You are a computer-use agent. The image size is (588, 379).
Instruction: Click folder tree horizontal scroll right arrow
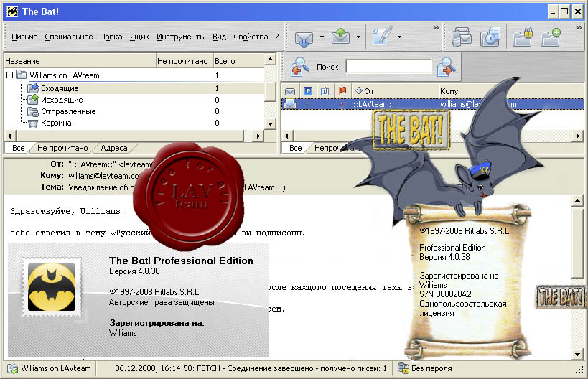point(258,136)
